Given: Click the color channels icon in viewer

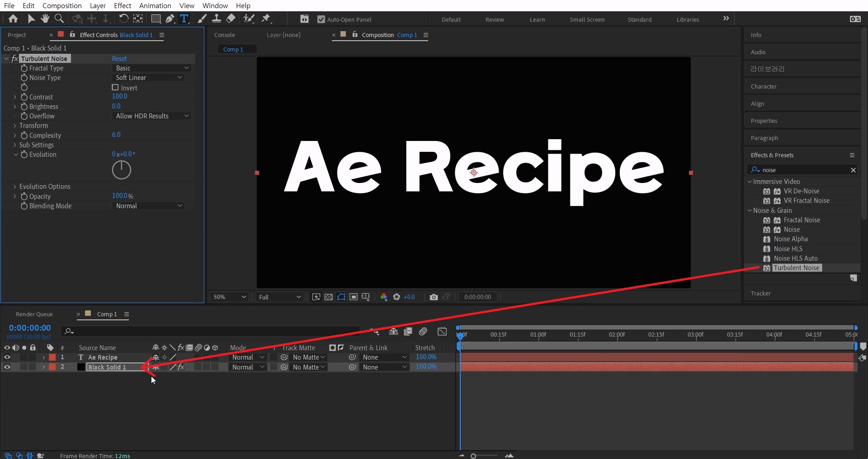Looking at the screenshot, I should point(384,297).
